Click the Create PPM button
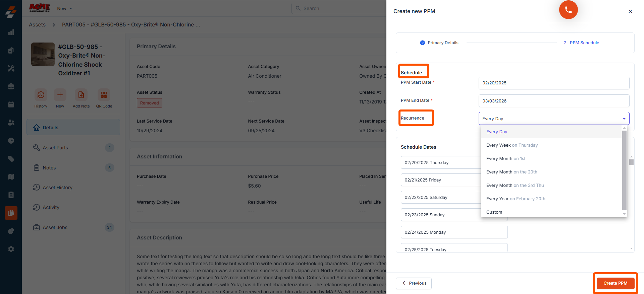The image size is (644, 294). (x=615, y=283)
